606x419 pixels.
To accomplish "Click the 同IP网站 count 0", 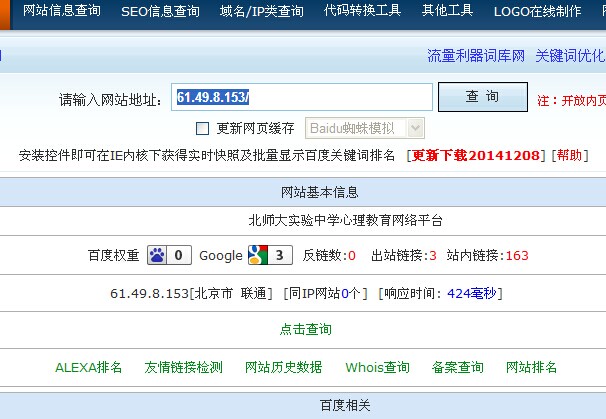I will point(345,294).
